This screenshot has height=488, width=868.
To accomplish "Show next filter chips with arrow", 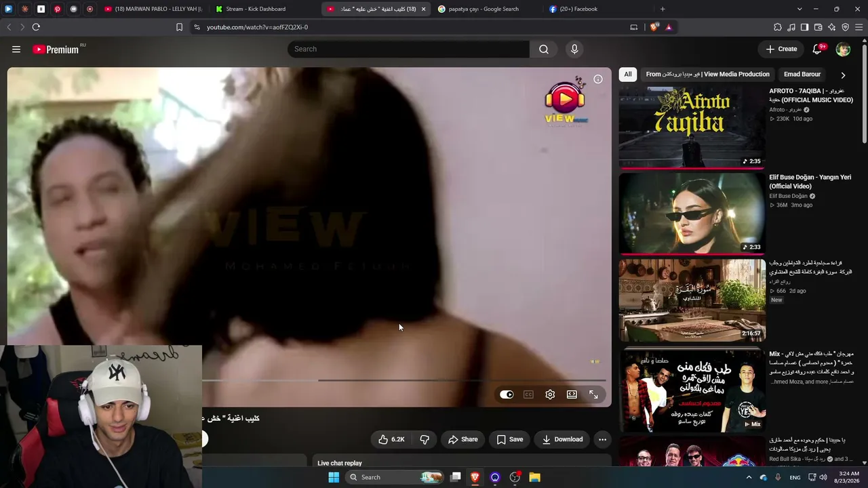I will 843,75.
